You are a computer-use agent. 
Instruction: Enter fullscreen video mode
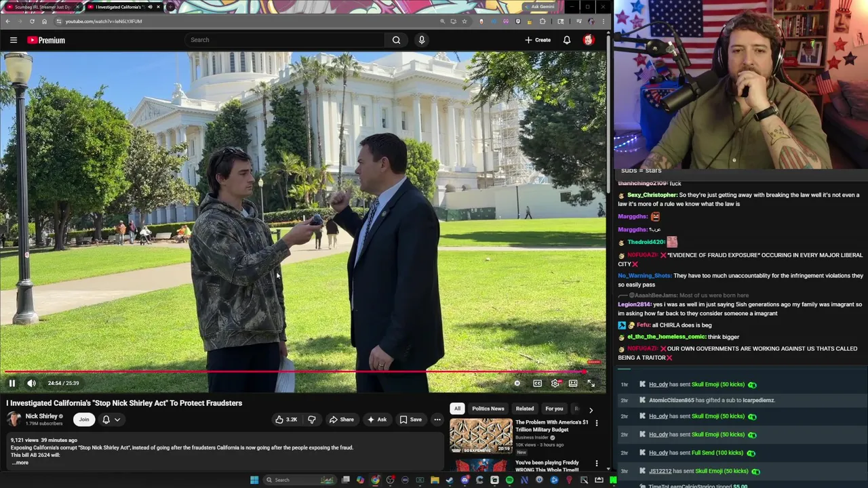click(591, 384)
